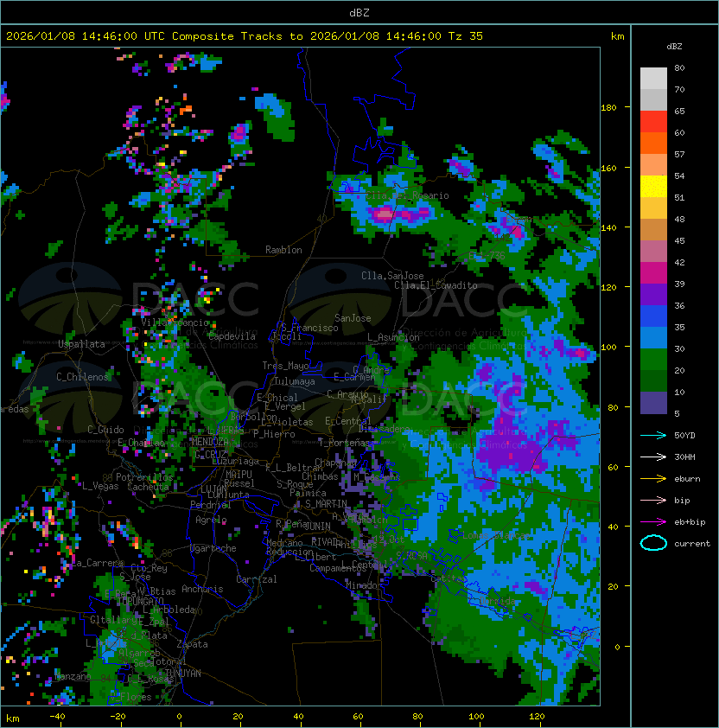Click the 'LUJAN' city label
This screenshot has height=728, width=719.
click(213, 489)
